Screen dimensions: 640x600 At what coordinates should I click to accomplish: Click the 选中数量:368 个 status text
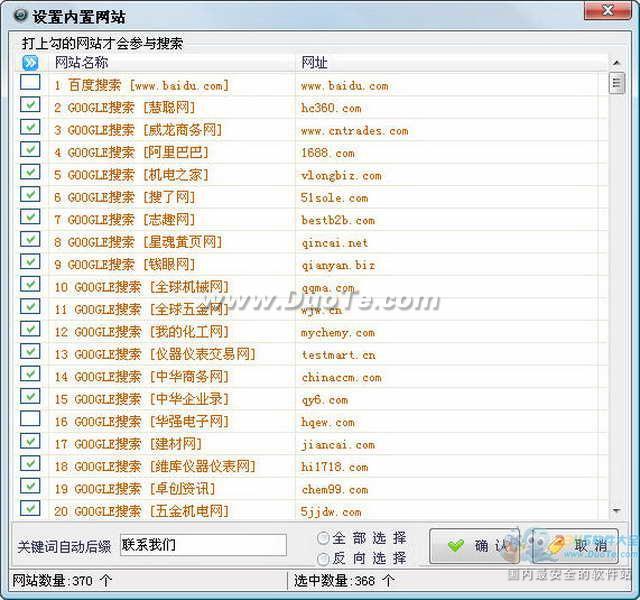(x=344, y=580)
